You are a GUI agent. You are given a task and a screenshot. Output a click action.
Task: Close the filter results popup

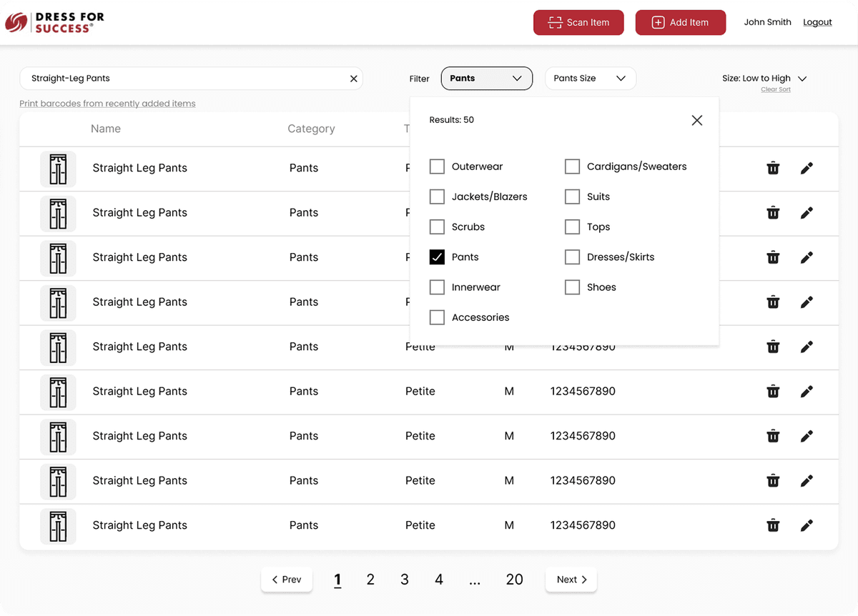pos(697,120)
